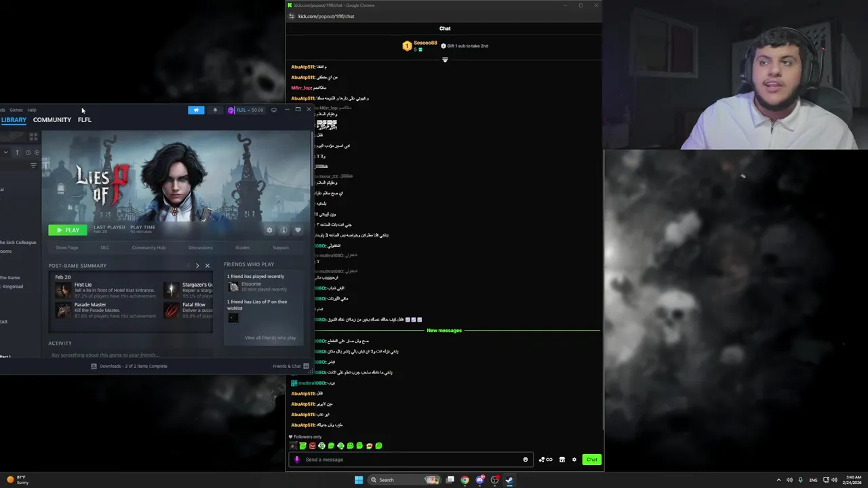Open chat settings gear icon
The height and width of the screenshot is (488, 868).
tap(574, 460)
